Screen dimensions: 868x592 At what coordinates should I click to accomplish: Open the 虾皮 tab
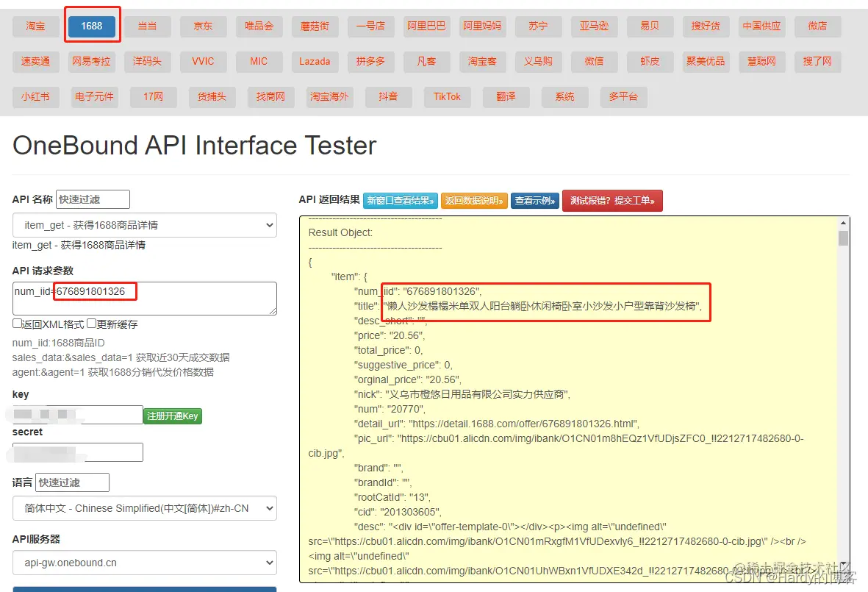pyautogui.click(x=650, y=62)
